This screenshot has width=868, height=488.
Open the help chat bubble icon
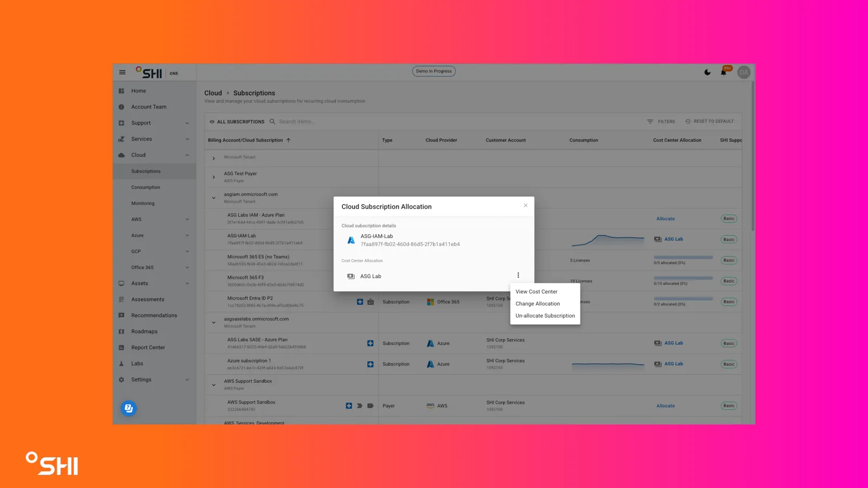coord(129,408)
